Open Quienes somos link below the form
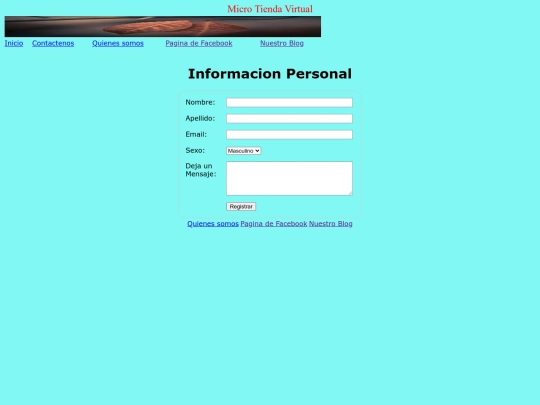540x405 pixels. pos(213,224)
